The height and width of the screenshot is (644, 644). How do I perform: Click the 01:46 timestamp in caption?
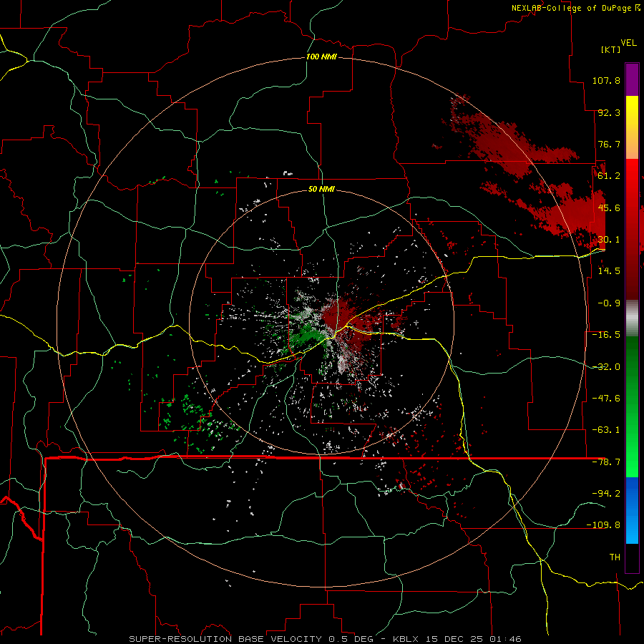click(505, 639)
